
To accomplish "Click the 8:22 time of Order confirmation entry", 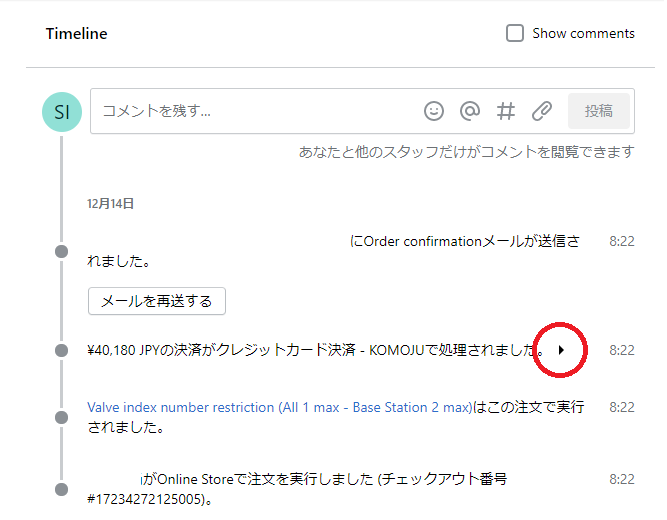I will pyautogui.click(x=621, y=241).
